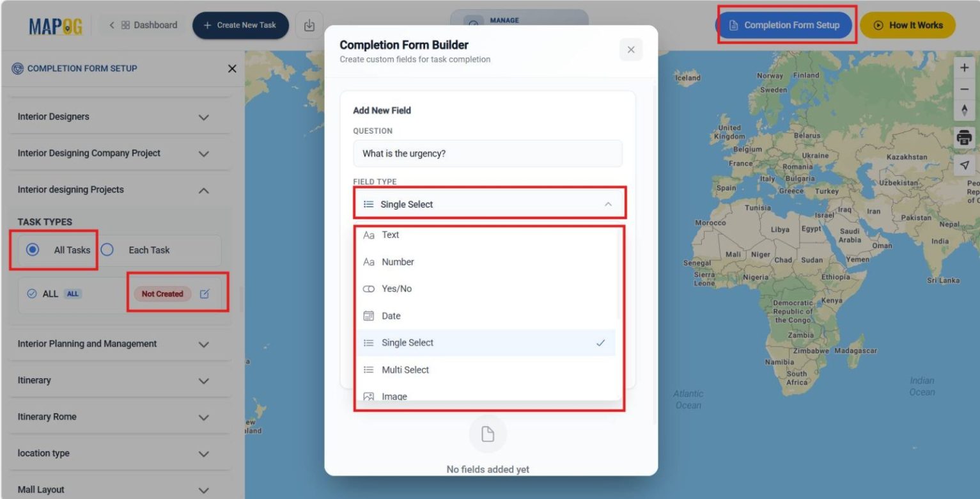
Task: Click the Create New Task button
Action: (x=240, y=26)
